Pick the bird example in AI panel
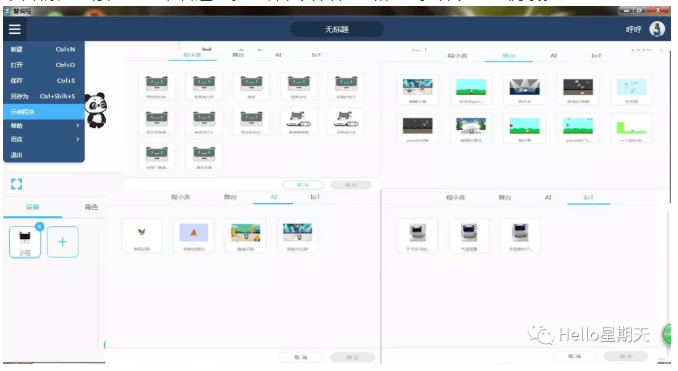Image resolution: width=678 pixels, height=371 pixels. point(142,236)
